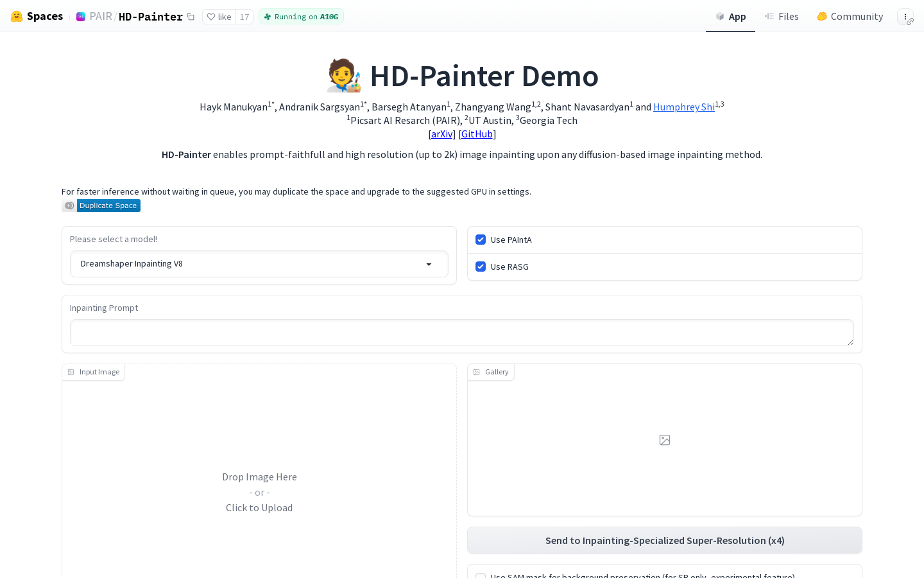
Task: Open the Community tab
Action: click(850, 17)
